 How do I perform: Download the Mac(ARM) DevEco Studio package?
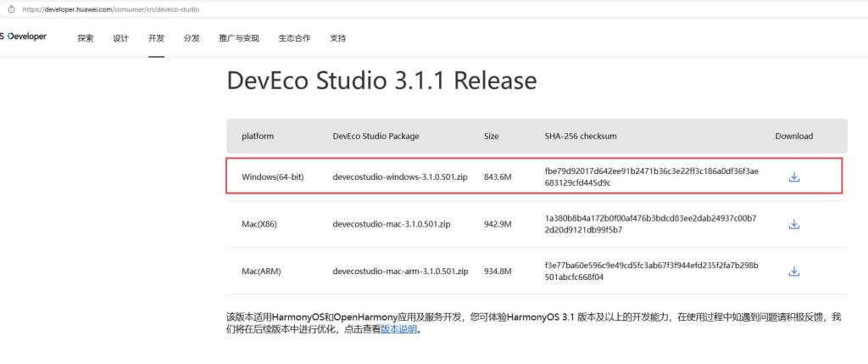tap(793, 271)
